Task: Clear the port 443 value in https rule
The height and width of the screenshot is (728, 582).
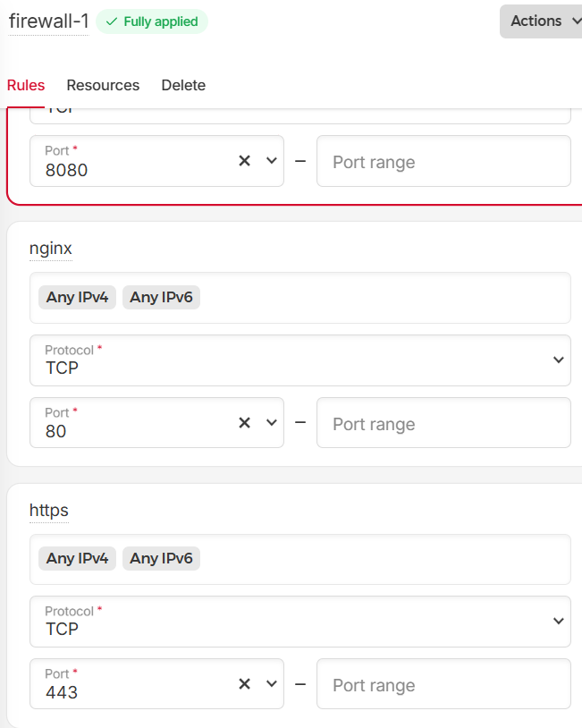Action: [245, 684]
